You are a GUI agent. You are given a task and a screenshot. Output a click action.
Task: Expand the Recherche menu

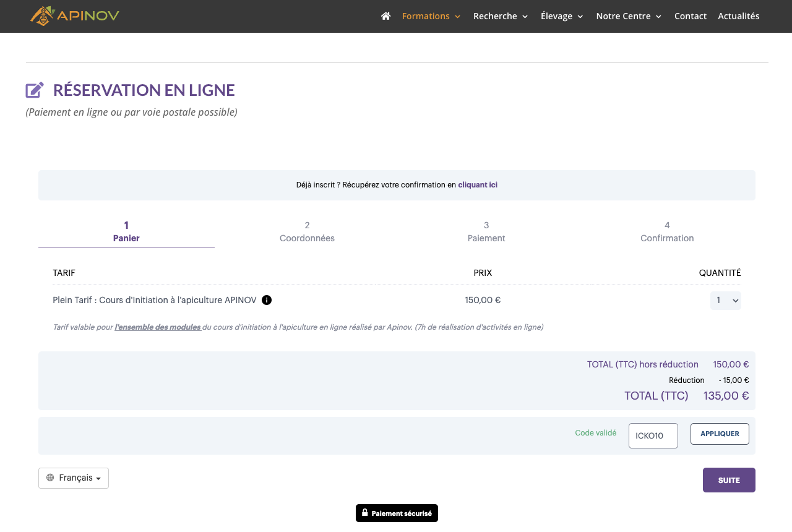tap(501, 16)
